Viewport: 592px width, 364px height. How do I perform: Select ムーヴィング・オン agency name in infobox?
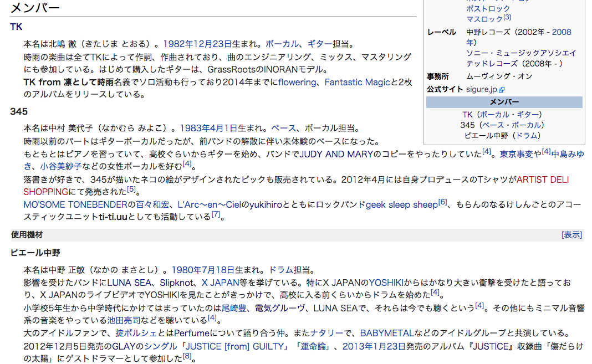pos(499,76)
